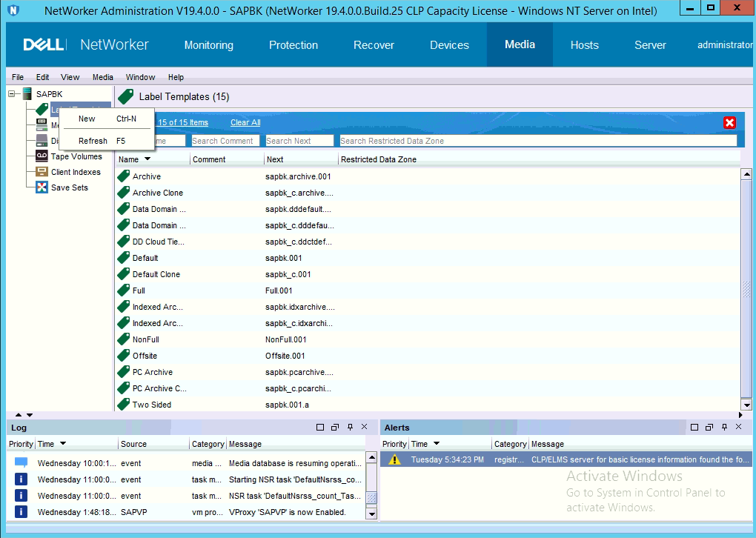The image size is (756, 538).
Task: Pin the Log panel
Action: 351,428
